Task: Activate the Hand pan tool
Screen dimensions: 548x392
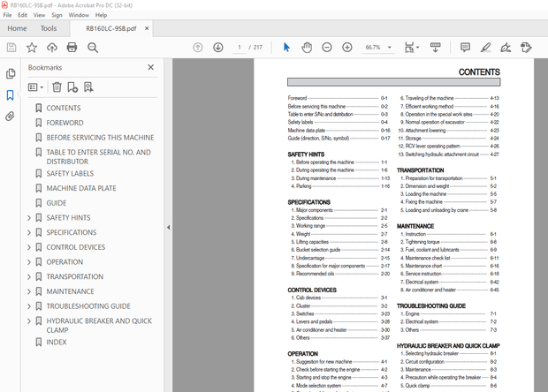Action: click(x=307, y=48)
